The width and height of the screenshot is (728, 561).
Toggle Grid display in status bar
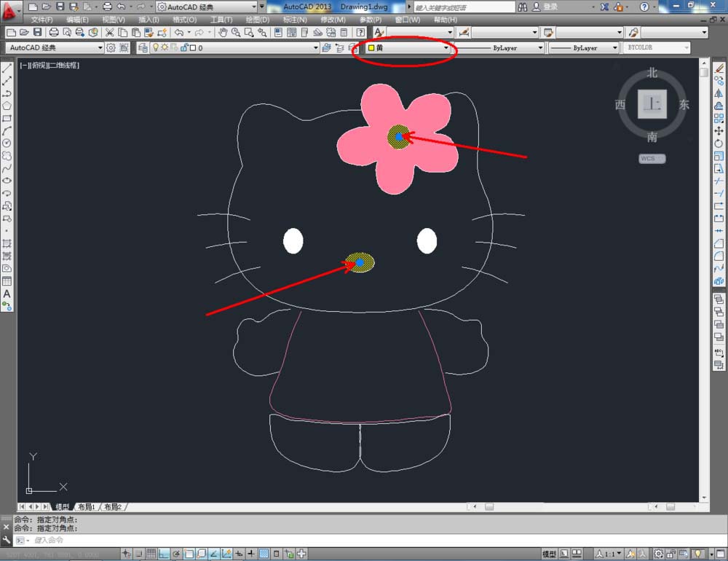[151, 554]
